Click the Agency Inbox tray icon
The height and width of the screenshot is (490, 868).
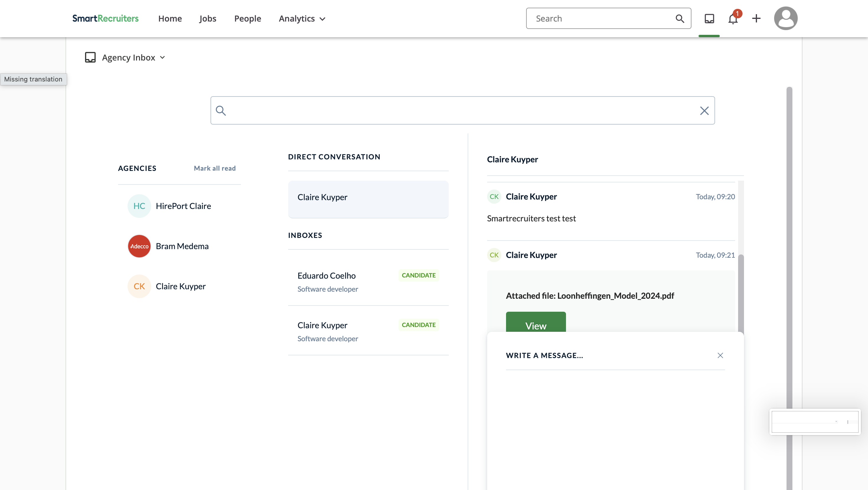tap(90, 57)
